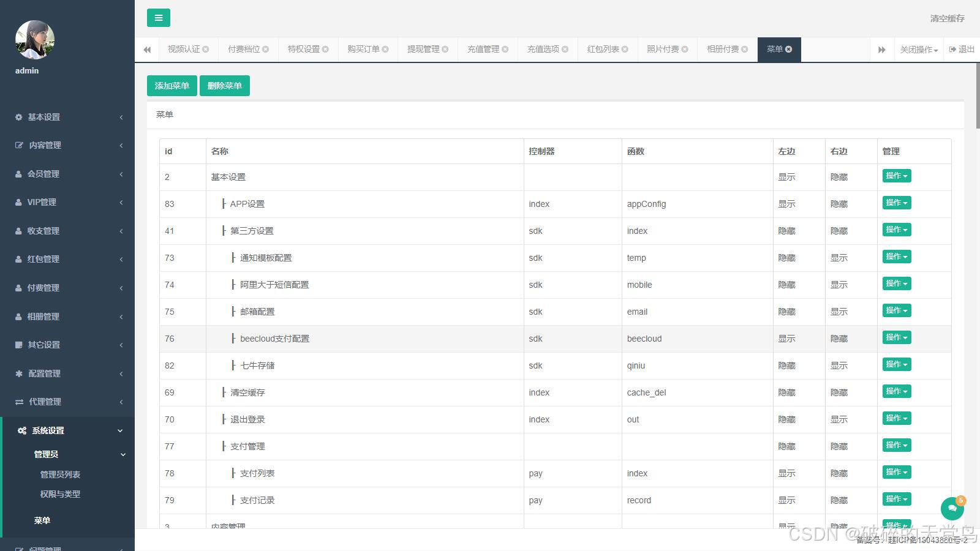
Task: Expand the 相册管理 sidebar menu
Action: (67, 317)
